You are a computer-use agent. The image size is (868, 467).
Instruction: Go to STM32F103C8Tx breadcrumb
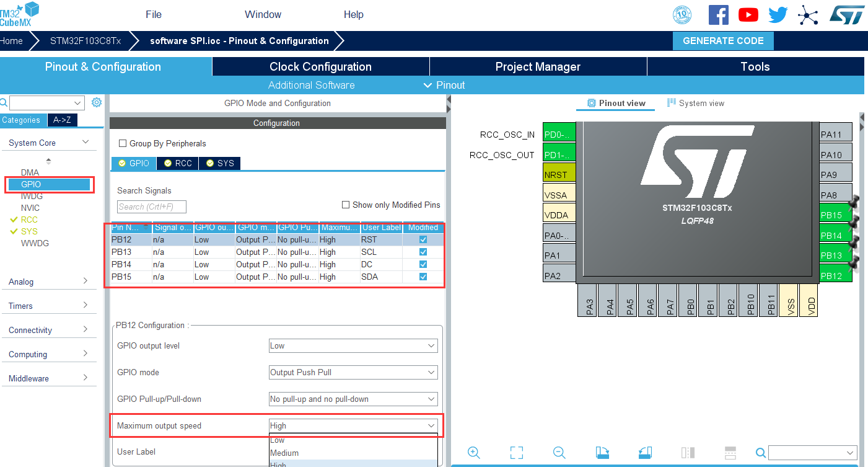85,41
